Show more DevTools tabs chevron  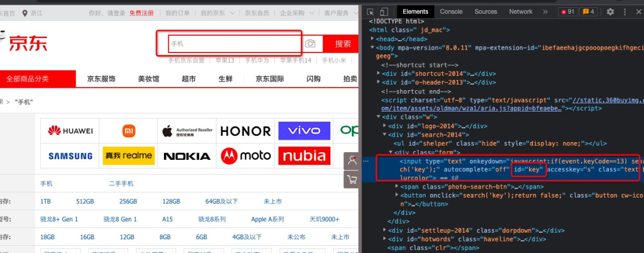pos(545,11)
